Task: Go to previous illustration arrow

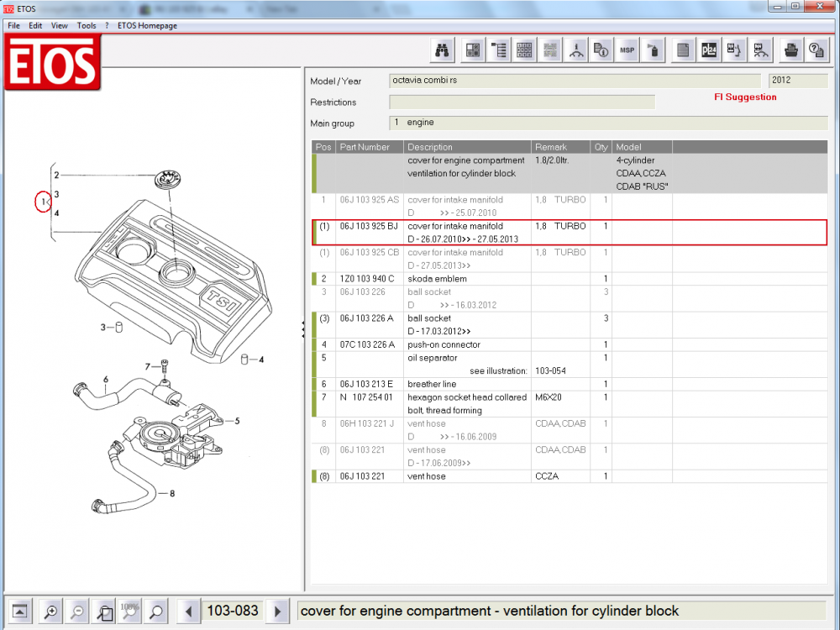Action: pyautogui.click(x=188, y=611)
